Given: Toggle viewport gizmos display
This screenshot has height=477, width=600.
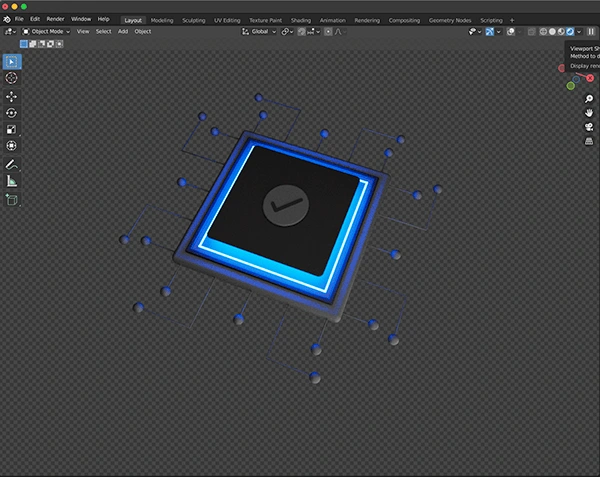Looking at the screenshot, I should tap(490, 31).
